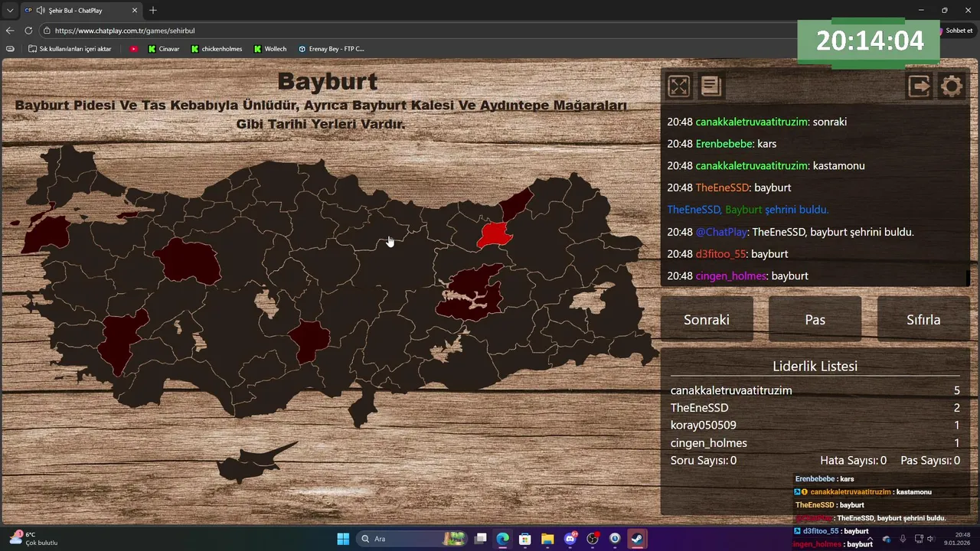Click the Pas button
Screen dimensions: 980x551
tap(815, 319)
